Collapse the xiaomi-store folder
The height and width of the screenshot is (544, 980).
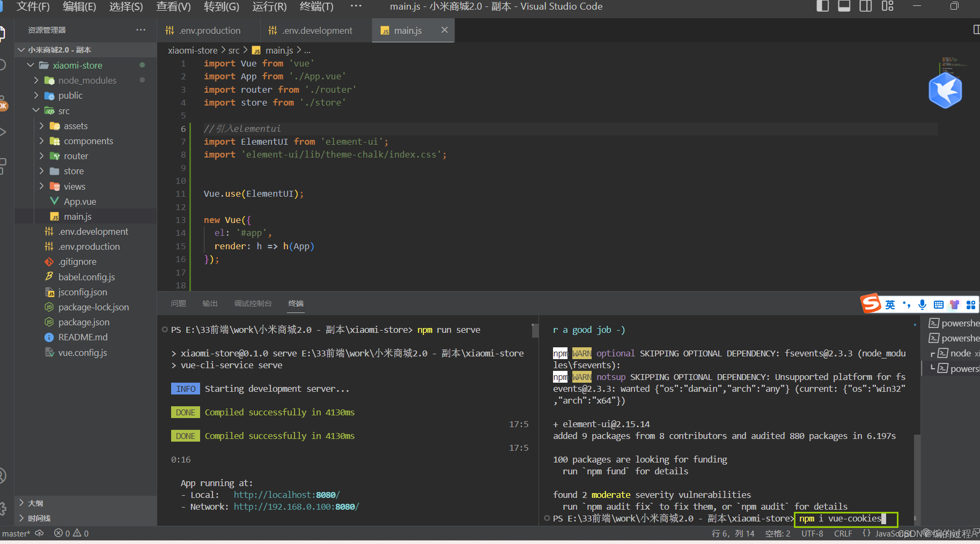pos(86,65)
